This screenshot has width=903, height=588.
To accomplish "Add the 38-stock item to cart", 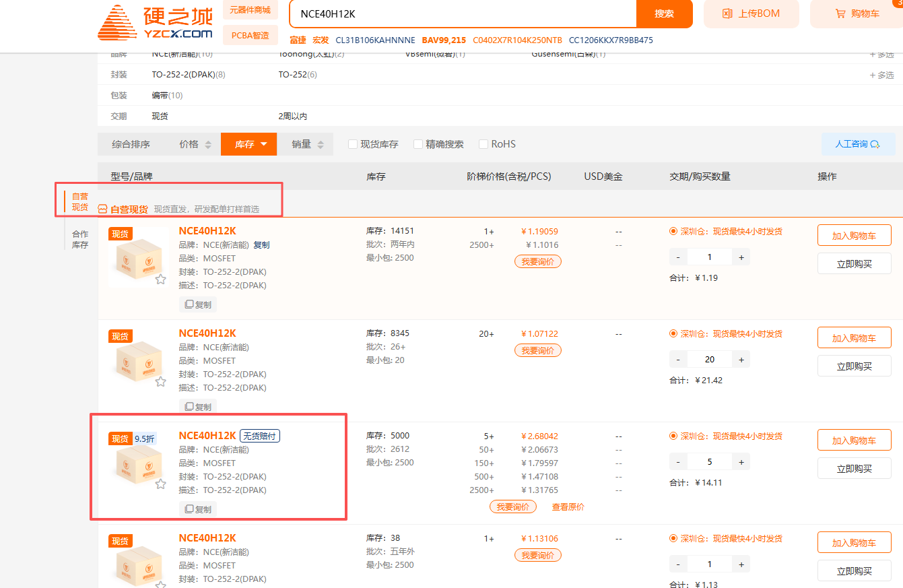I will (x=854, y=542).
